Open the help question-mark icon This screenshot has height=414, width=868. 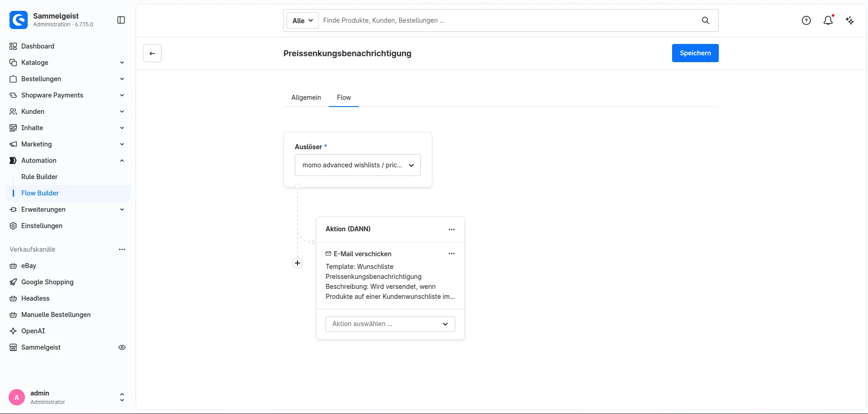(x=806, y=20)
